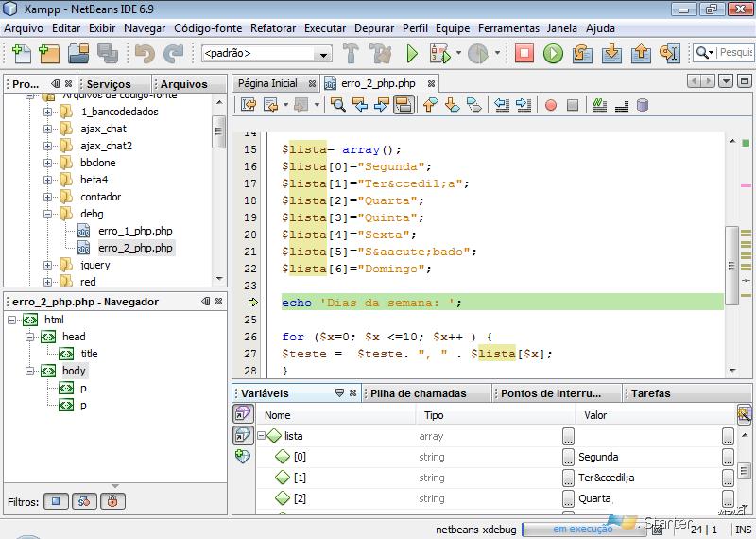The image size is (756, 539).
Task: Stop macro recording with the grey square
Action: coord(573,105)
